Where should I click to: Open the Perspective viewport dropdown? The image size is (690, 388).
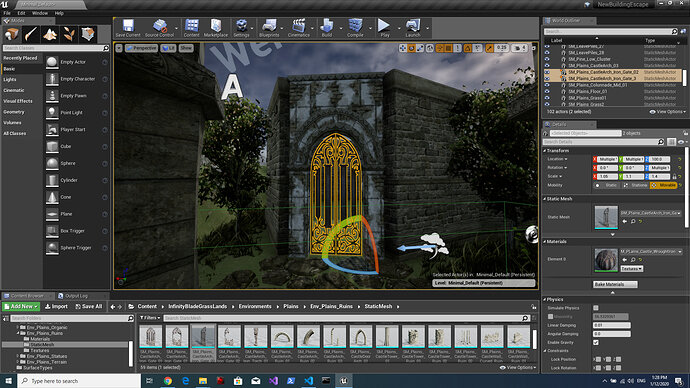[x=141, y=48]
